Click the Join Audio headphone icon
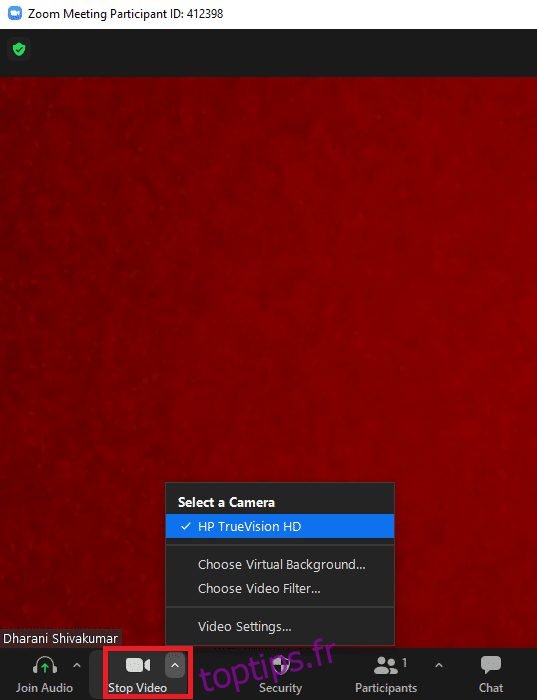The image size is (537, 700). [x=45, y=666]
